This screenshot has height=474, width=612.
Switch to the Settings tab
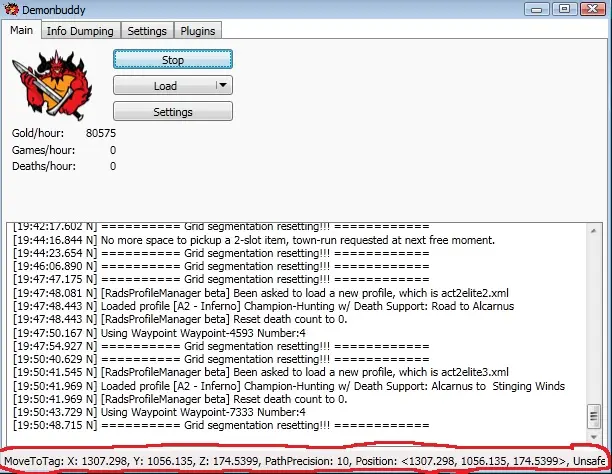pyautogui.click(x=147, y=31)
